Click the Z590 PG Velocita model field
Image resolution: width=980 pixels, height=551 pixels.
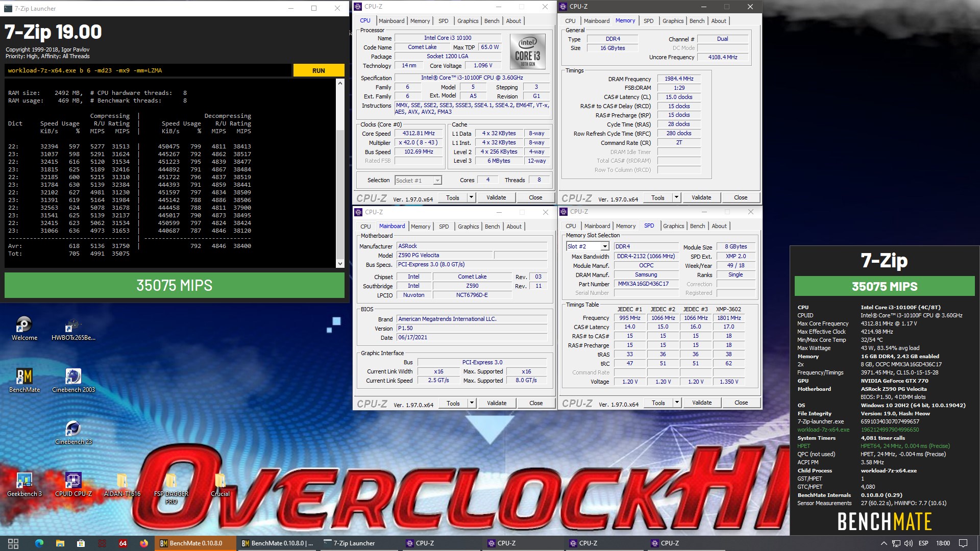[444, 256]
